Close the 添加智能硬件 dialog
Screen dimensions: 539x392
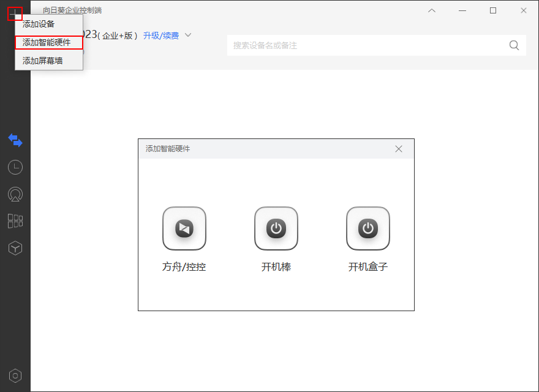coord(399,149)
